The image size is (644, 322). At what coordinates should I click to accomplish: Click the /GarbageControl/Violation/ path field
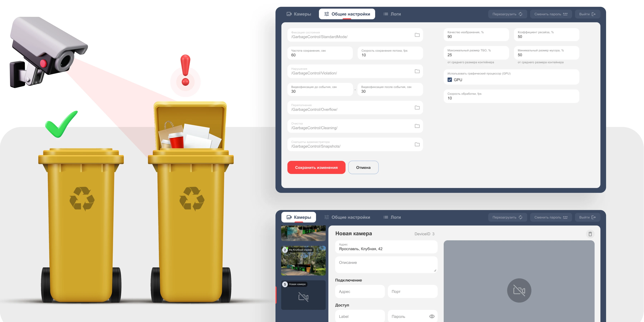(x=355, y=71)
